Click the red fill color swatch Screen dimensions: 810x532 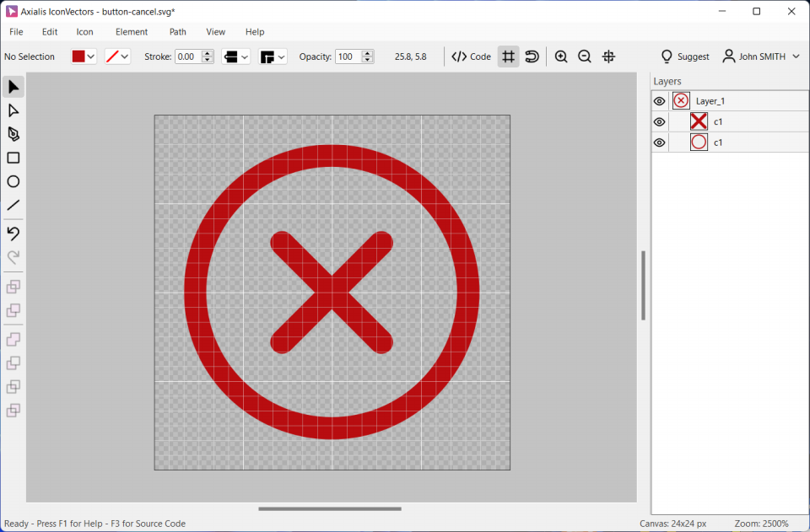coord(78,56)
